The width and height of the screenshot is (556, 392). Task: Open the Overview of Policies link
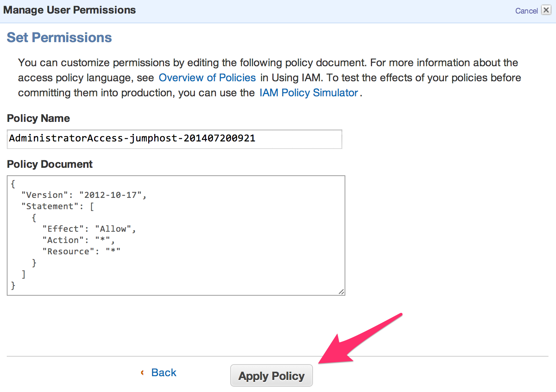[x=207, y=77]
